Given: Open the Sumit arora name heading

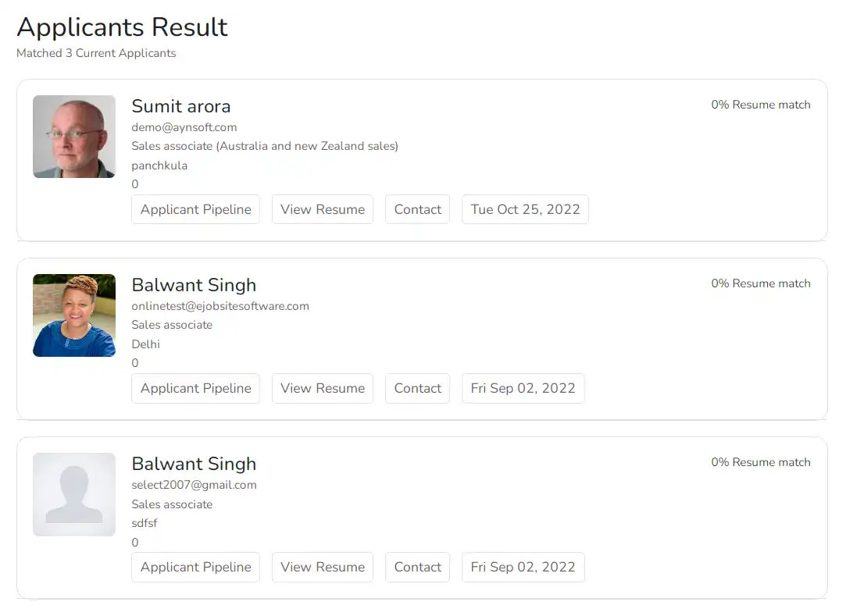Looking at the screenshot, I should (x=180, y=106).
